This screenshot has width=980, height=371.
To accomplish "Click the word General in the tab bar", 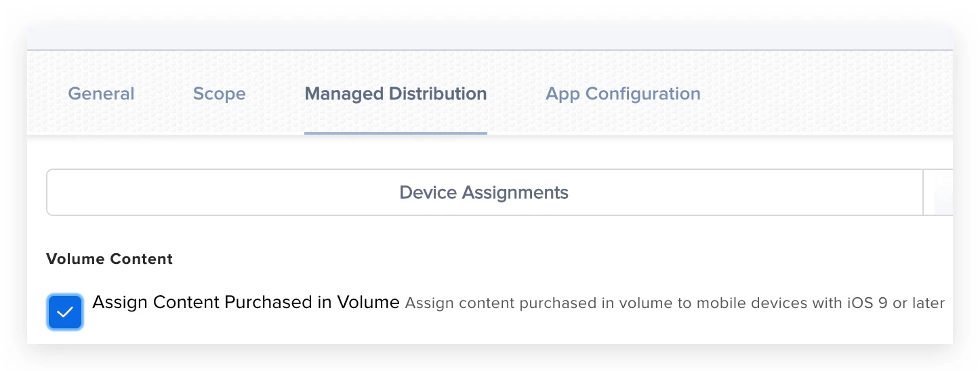I will (x=101, y=93).
